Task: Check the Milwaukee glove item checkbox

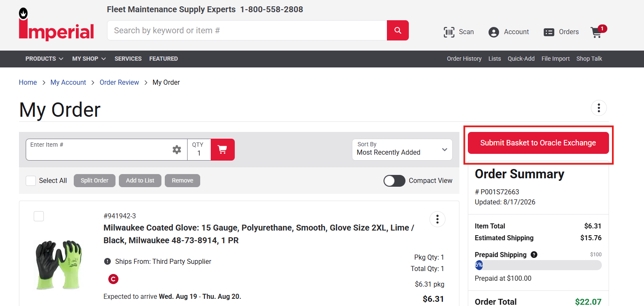Action: [x=39, y=216]
